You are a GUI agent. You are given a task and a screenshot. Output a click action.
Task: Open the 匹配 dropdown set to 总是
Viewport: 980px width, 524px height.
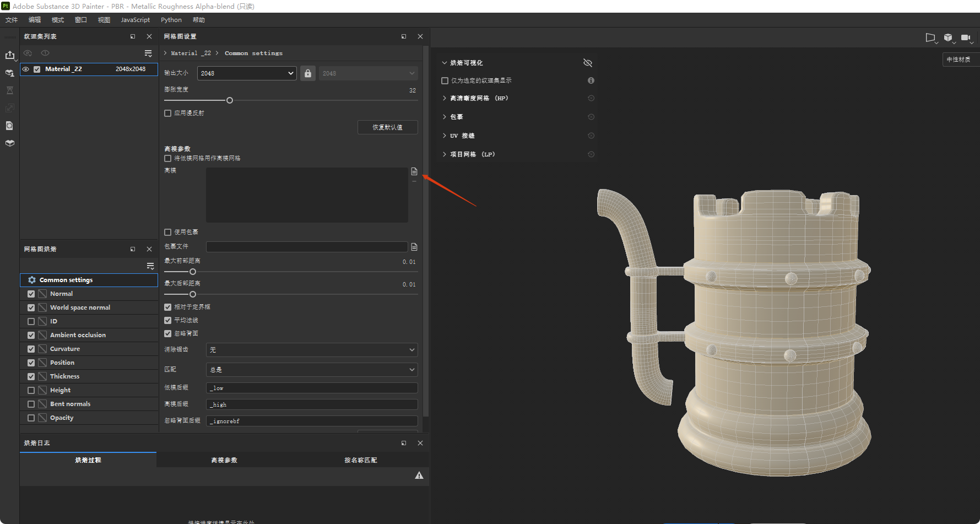[x=312, y=370]
